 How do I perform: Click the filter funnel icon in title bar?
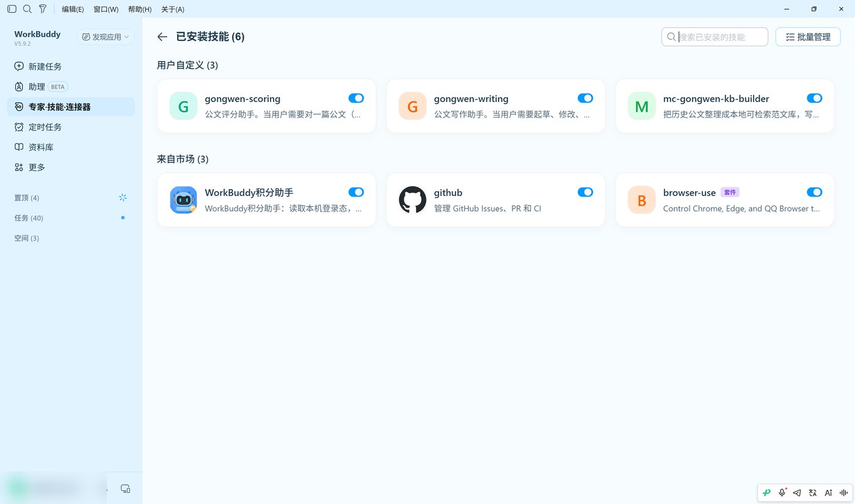pos(42,9)
